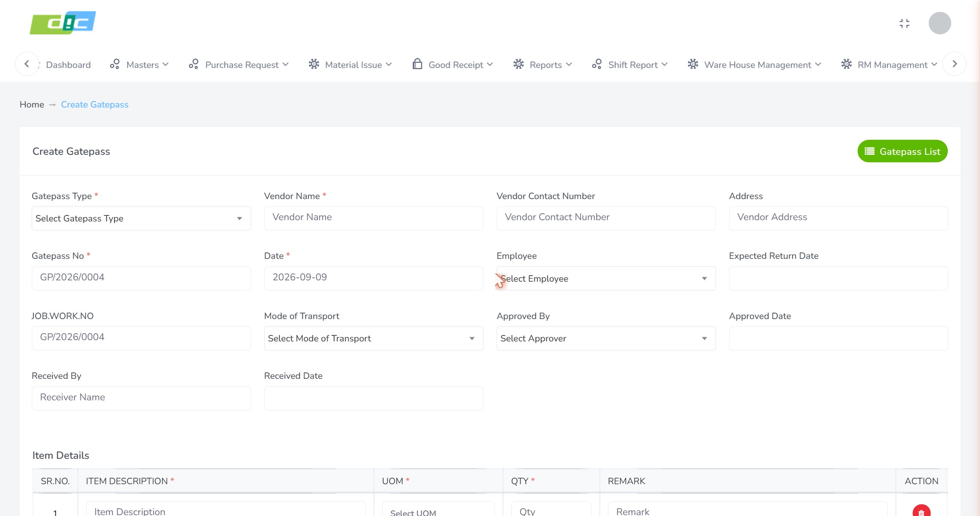Open the user profile avatar
The height and width of the screenshot is (516, 980).
pyautogui.click(x=940, y=23)
